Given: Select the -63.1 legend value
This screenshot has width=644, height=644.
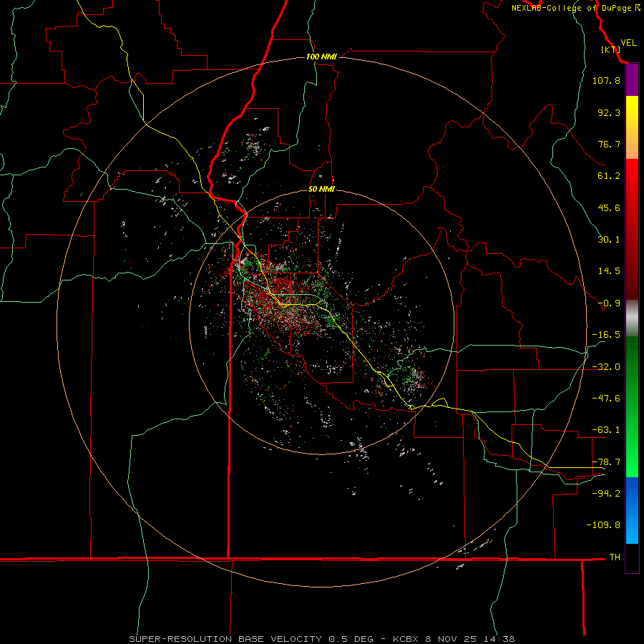Looking at the screenshot, I should click(606, 430).
